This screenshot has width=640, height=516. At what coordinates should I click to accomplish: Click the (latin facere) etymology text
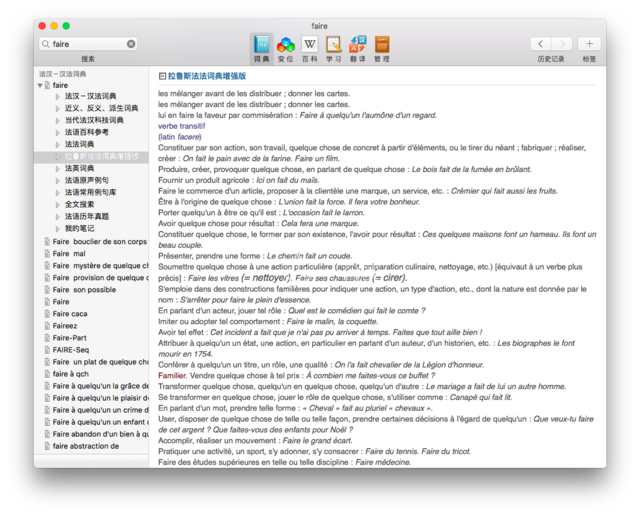[180, 137]
